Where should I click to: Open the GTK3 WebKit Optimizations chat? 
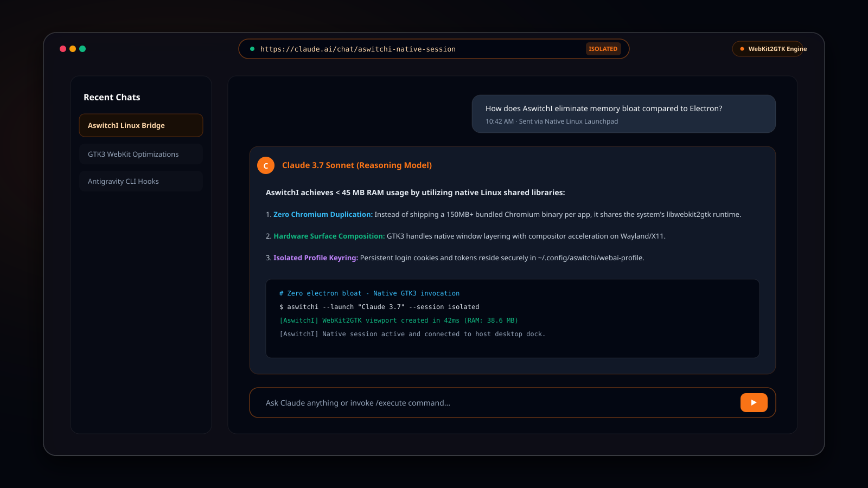[x=141, y=154]
